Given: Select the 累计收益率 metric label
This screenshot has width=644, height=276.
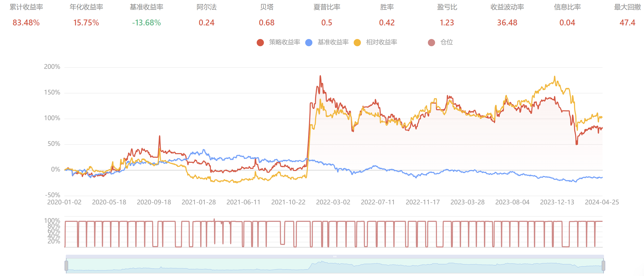Looking at the screenshot, I should 26,7.
